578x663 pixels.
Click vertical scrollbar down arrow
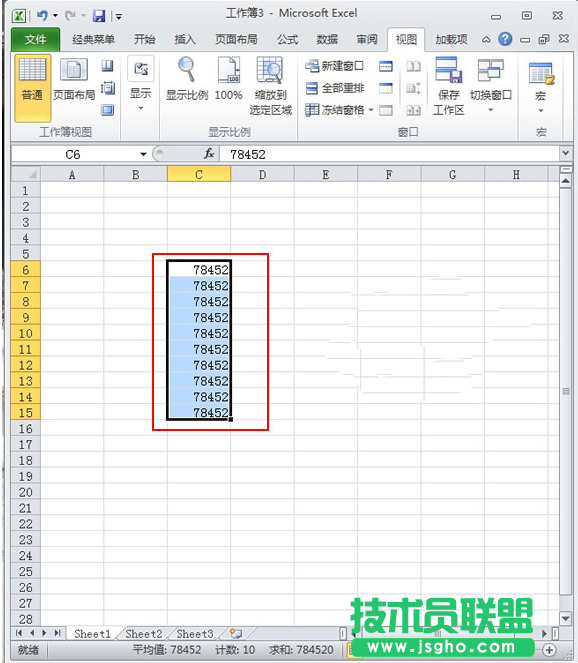[566, 618]
